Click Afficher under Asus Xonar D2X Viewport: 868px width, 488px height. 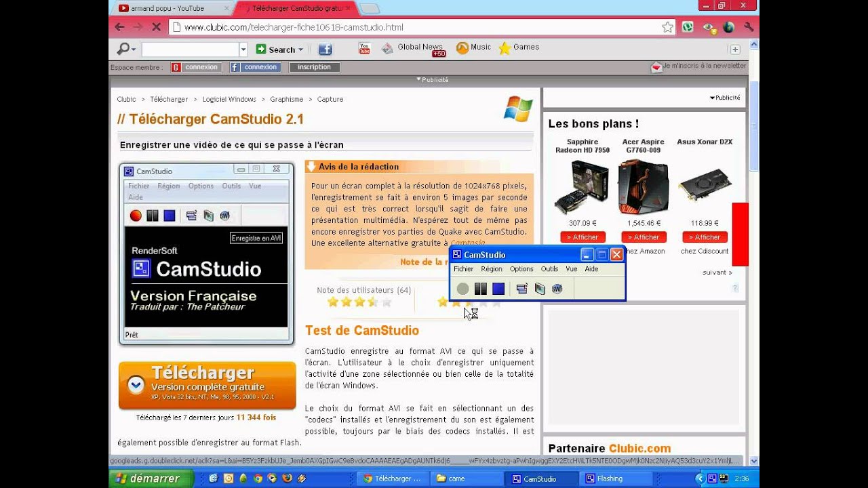pyautogui.click(x=705, y=237)
